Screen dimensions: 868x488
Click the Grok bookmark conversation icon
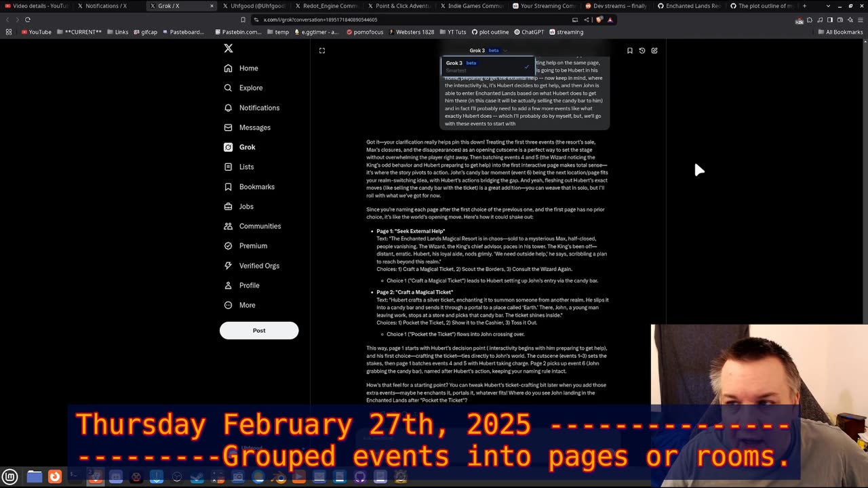(x=630, y=50)
